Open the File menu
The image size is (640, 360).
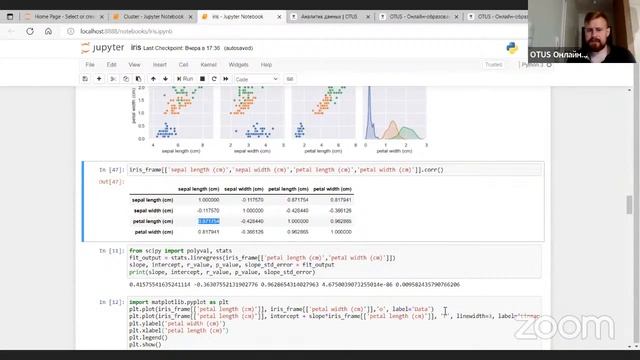[90, 65]
